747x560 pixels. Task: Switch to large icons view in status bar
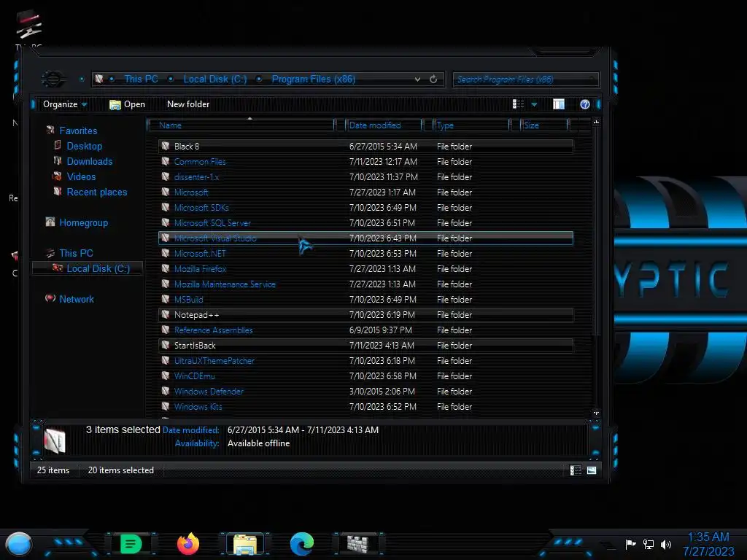591,470
